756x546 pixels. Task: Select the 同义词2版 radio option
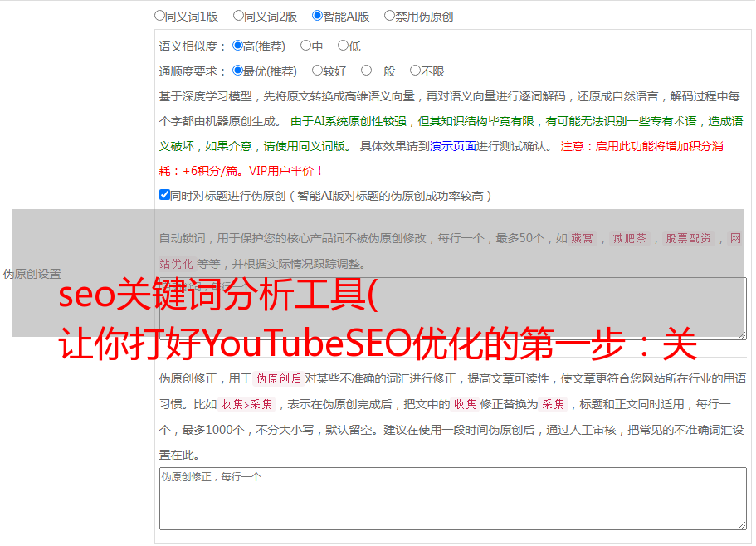238,16
